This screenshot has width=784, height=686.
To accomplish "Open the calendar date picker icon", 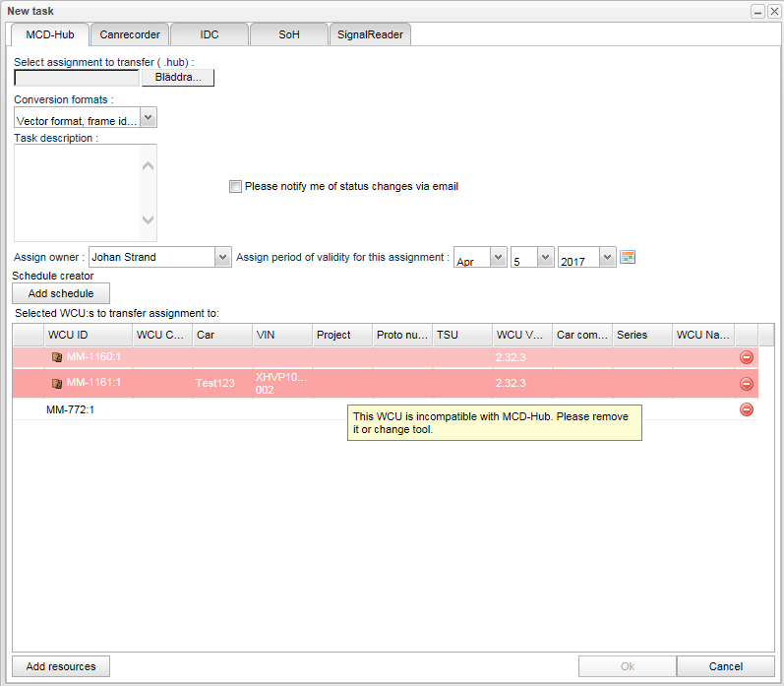I will coord(628,257).
